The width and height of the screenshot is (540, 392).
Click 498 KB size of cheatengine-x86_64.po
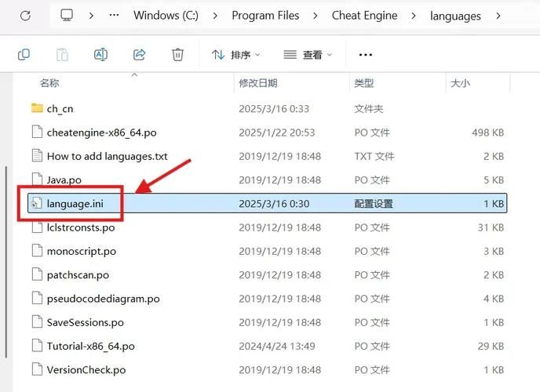488,132
